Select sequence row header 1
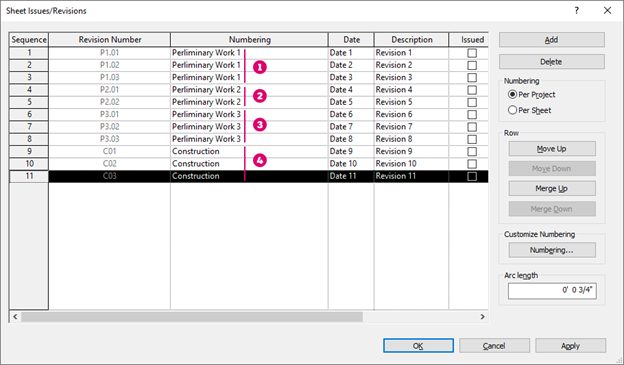The image size is (624, 365). click(29, 53)
